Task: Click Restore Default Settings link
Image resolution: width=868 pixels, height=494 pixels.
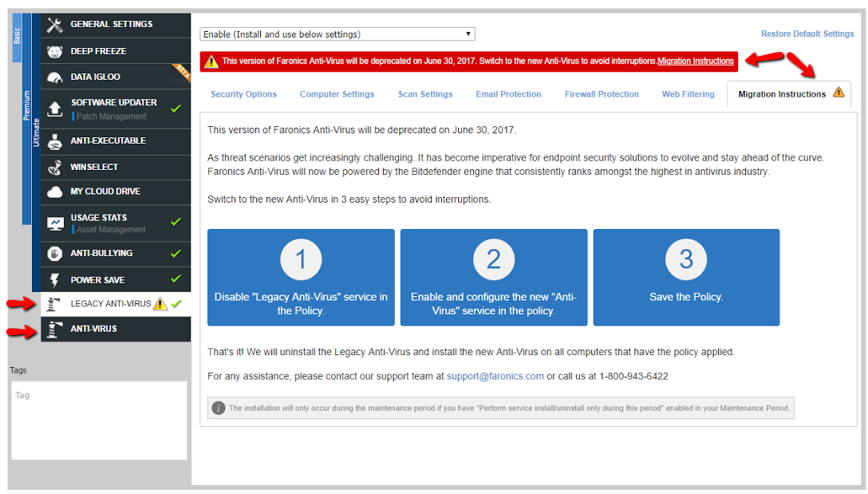Action: click(x=807, y=34)
